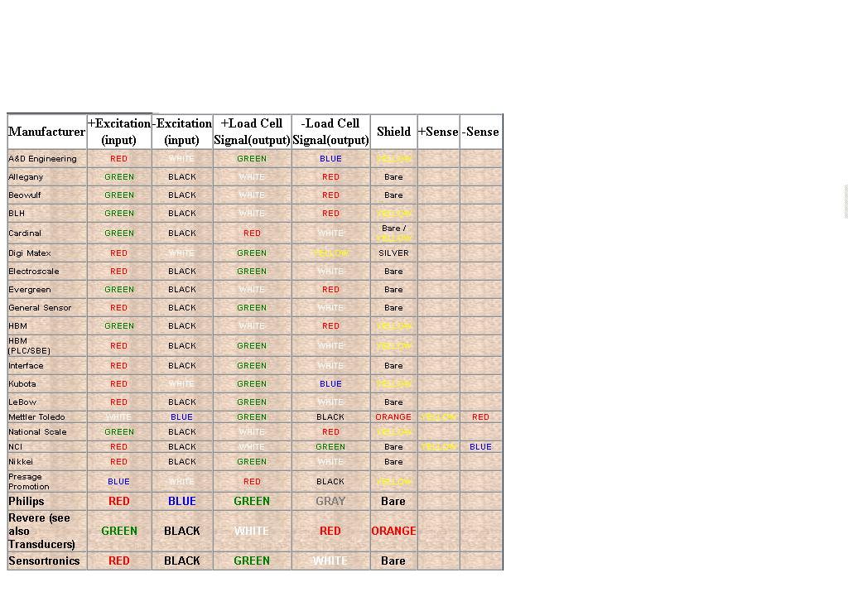Select the +Sense column header
Viewport: 848px width, 616px height.
pyautogui.click(x=438, y=132)
